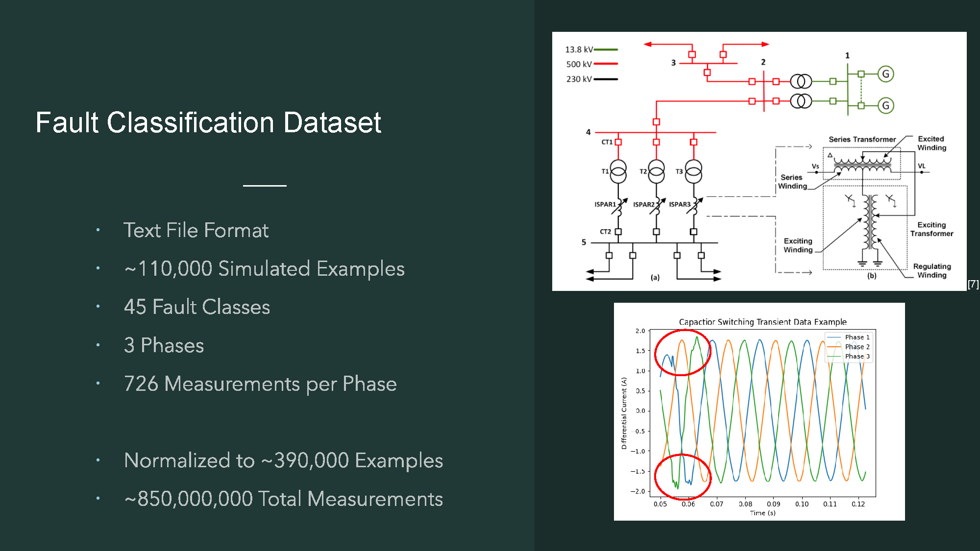Click the upper generator G symbol
This screenshot has width=980, height=551.
(885, 74)
